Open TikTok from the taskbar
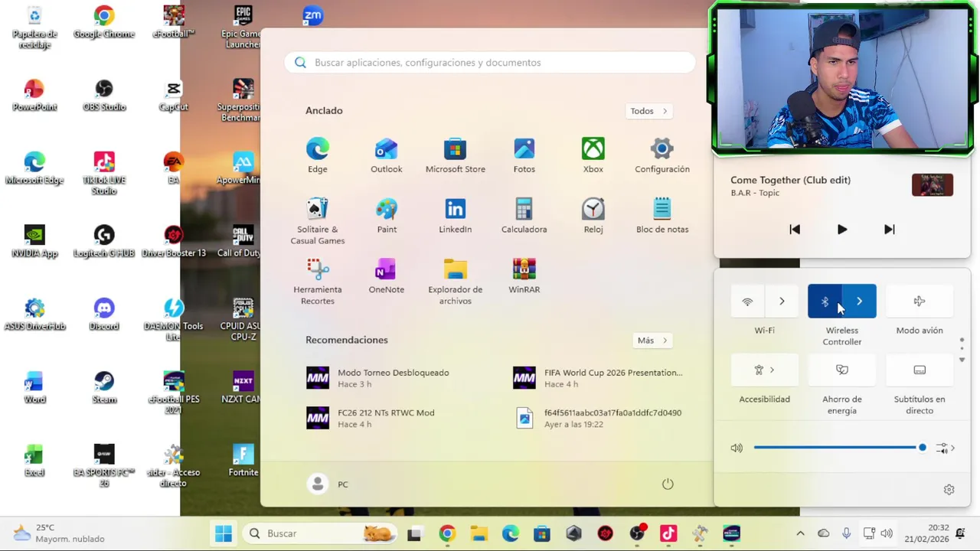 point(668,533)
